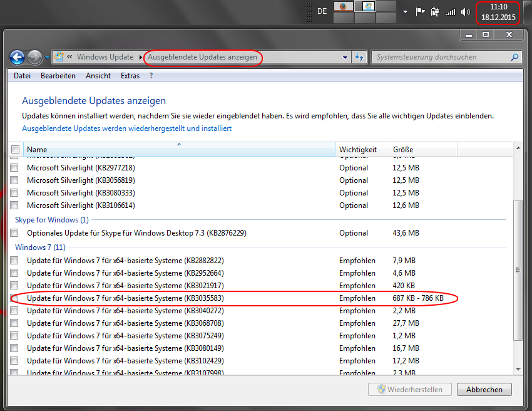Click the network signal tray icon
This screenshot has height=411, width=532.
click(450, 11)
